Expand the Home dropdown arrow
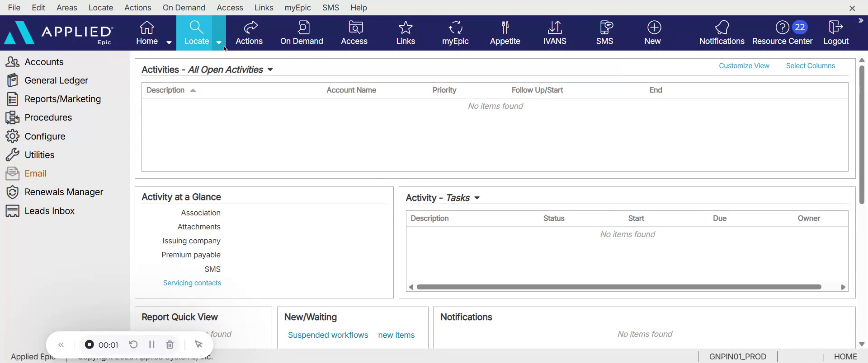This screenshot has height=363, width=868. click(x=169, y=42)
